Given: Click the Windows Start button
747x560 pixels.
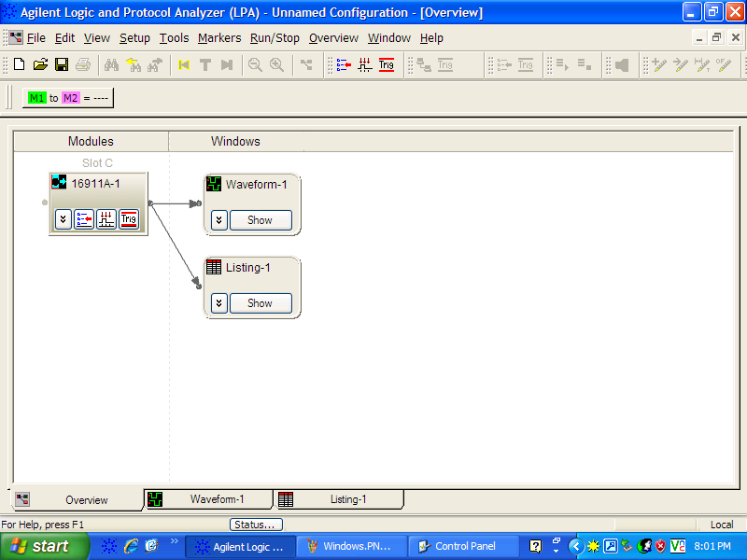Looking at the screenshot, I should point(44,546).
